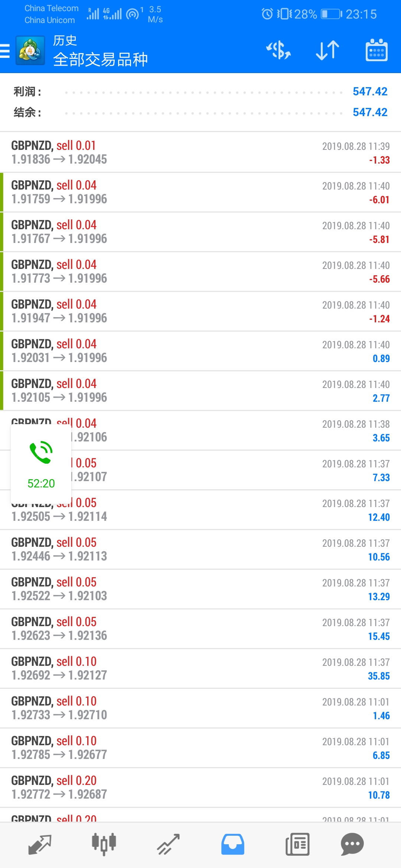Open the currency symbol filter icon

coord(278,50)
